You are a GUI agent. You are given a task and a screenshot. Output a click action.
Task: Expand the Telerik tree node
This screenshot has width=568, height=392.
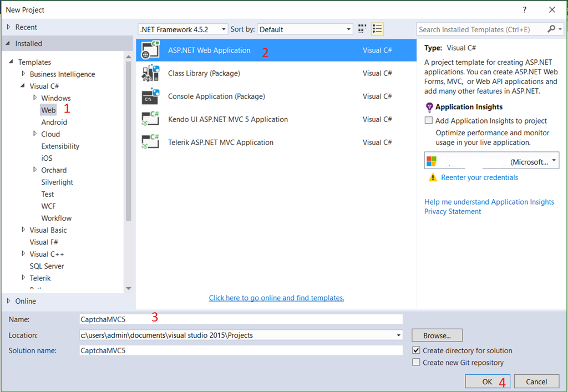(23, 278)
